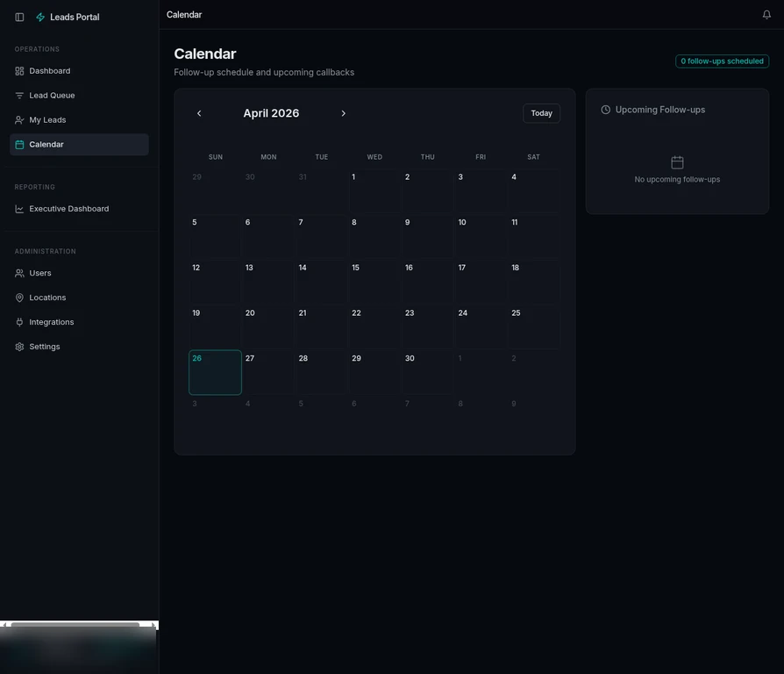Click the clock icon beside Upcoming Follow-ups
The image size is (784, 674).
(605, 109)
